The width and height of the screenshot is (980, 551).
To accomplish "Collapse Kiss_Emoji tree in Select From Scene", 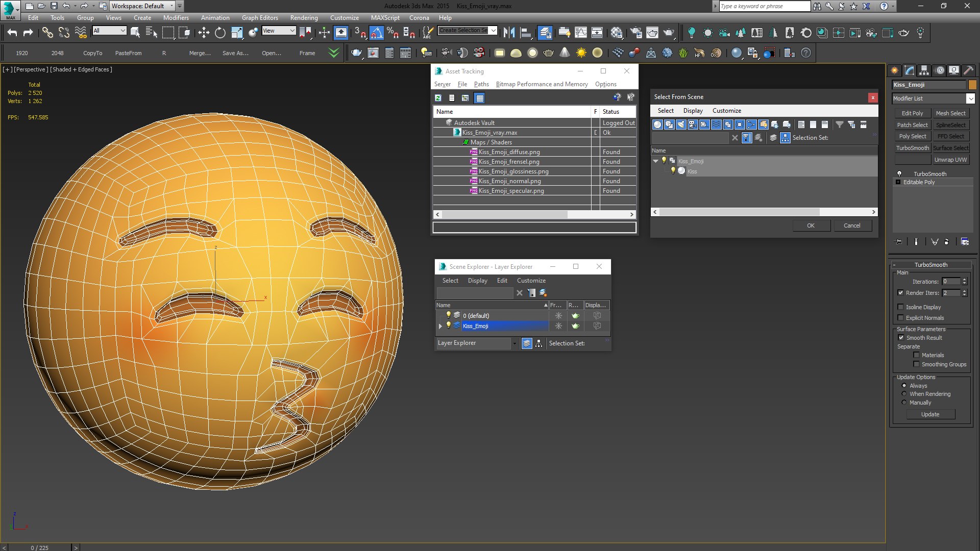I will 656,161.
